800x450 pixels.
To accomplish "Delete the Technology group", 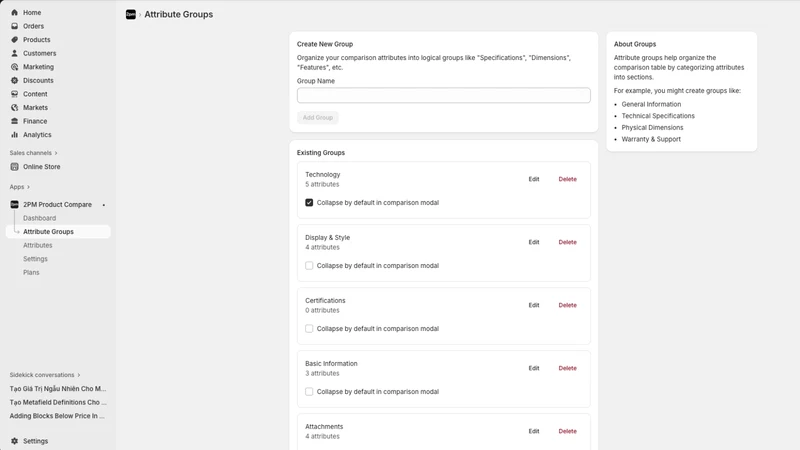I will pos(567,179).
